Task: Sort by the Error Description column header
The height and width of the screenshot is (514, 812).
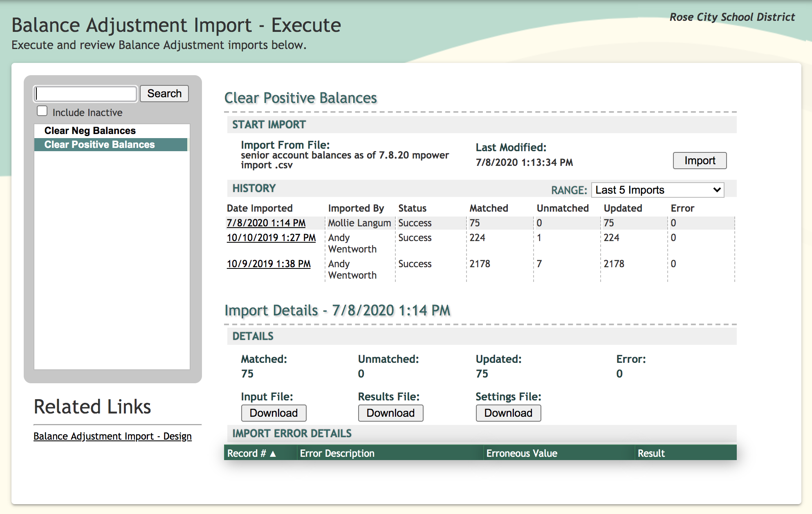Action: [x=337, y=454]
